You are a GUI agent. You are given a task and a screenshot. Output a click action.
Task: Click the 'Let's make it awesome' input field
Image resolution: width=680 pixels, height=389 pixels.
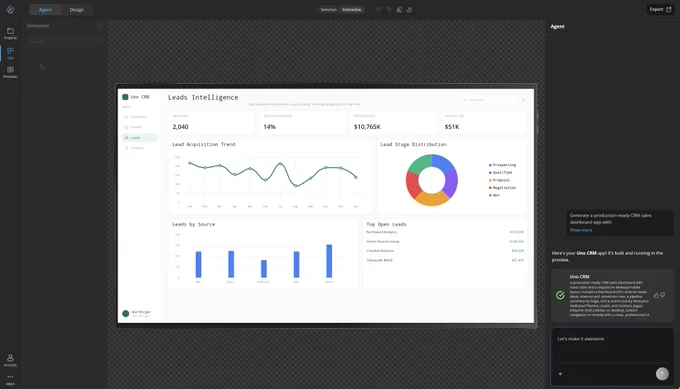612,346
